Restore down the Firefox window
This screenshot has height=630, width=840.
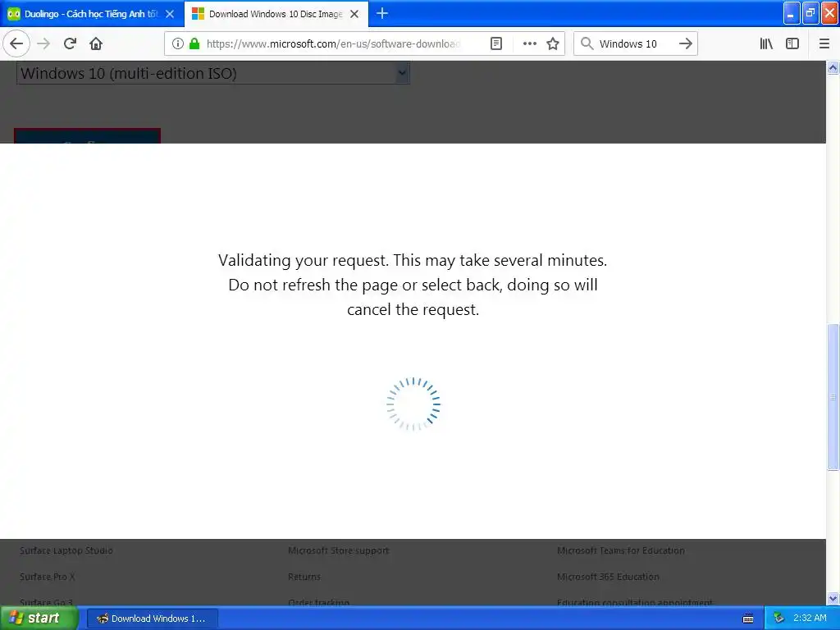[810, 13]
